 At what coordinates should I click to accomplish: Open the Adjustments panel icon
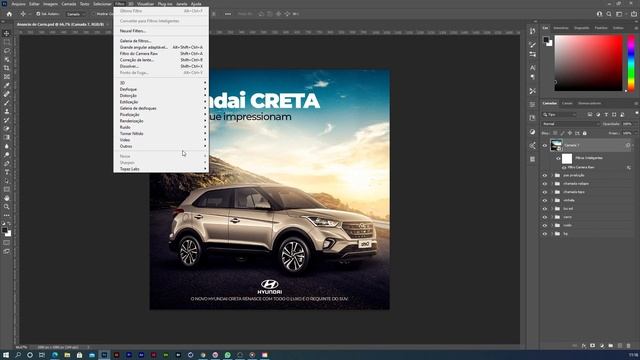(x=532, y=132)
